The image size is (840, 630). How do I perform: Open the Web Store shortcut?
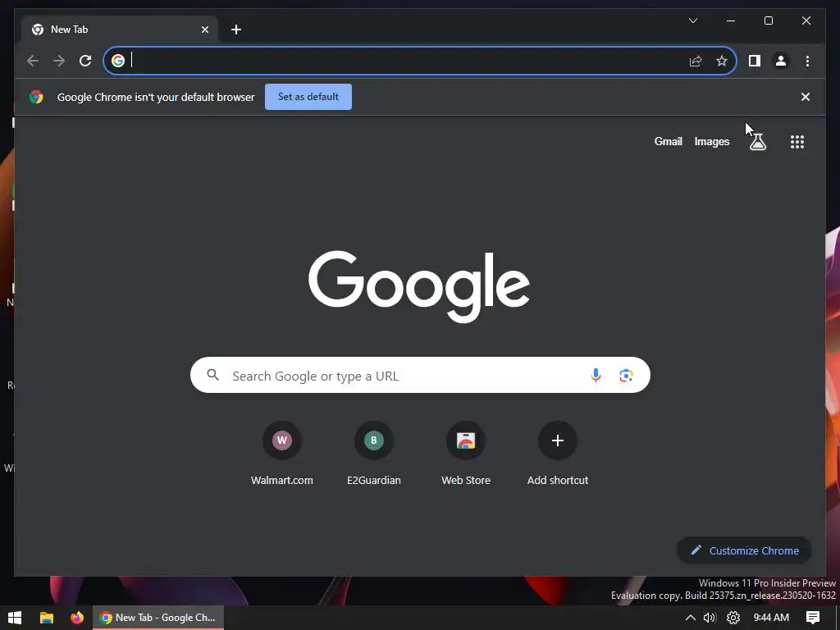466,454
